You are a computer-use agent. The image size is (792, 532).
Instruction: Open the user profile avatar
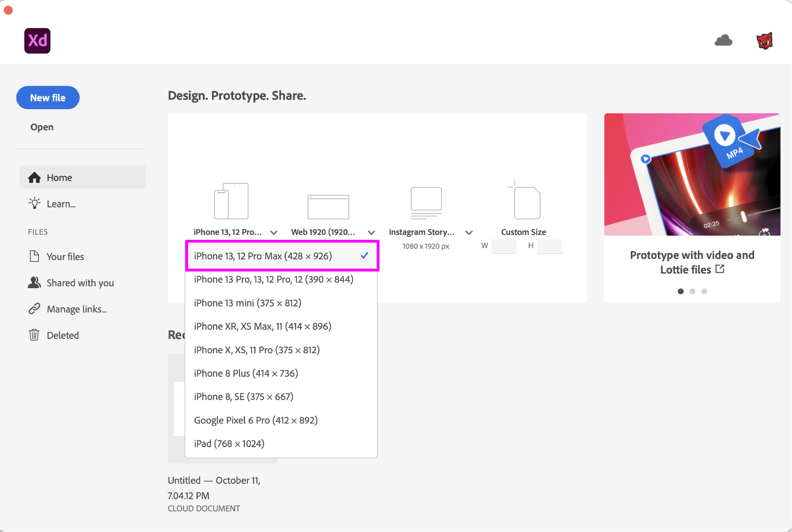pyautogui.click(x=764, y=41)
